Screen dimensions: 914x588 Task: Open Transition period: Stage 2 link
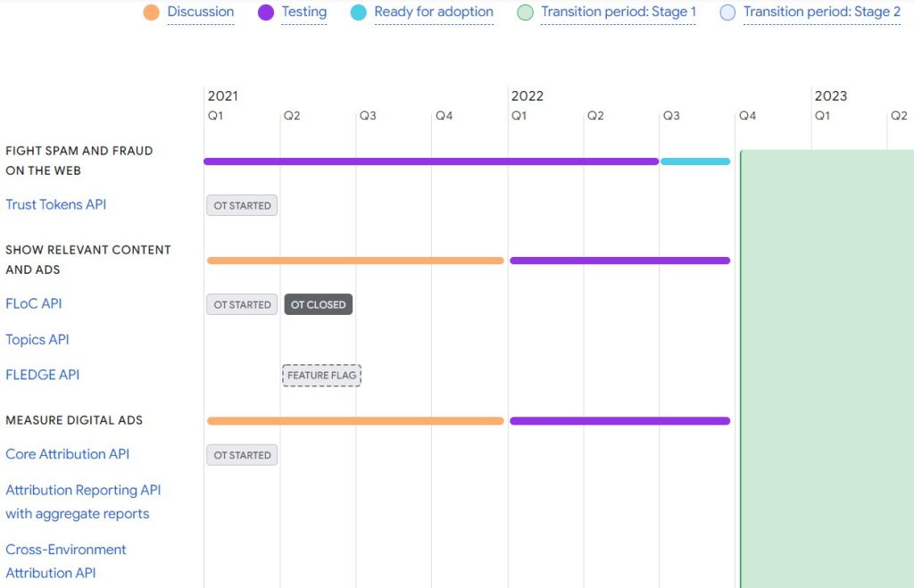point(822,12)
